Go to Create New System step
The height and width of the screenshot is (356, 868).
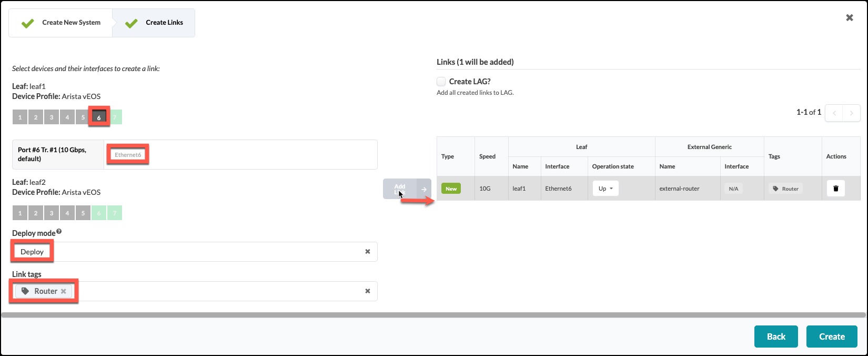coord(61,23)
